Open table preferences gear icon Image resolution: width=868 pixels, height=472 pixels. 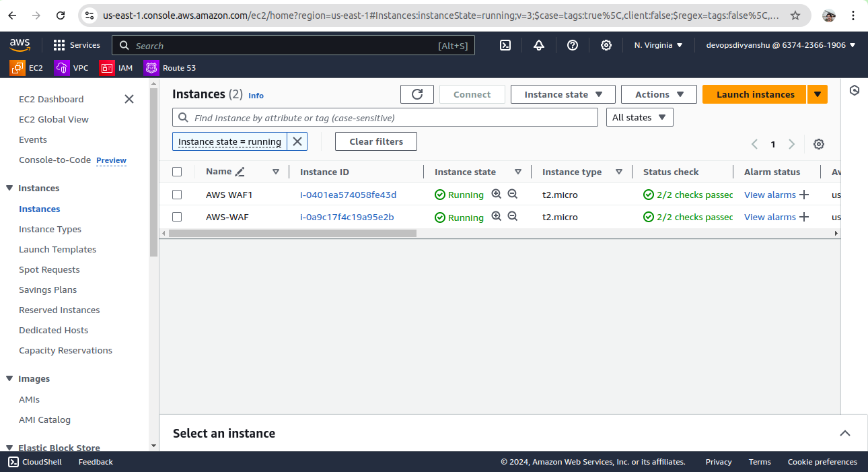click(819, 144)
